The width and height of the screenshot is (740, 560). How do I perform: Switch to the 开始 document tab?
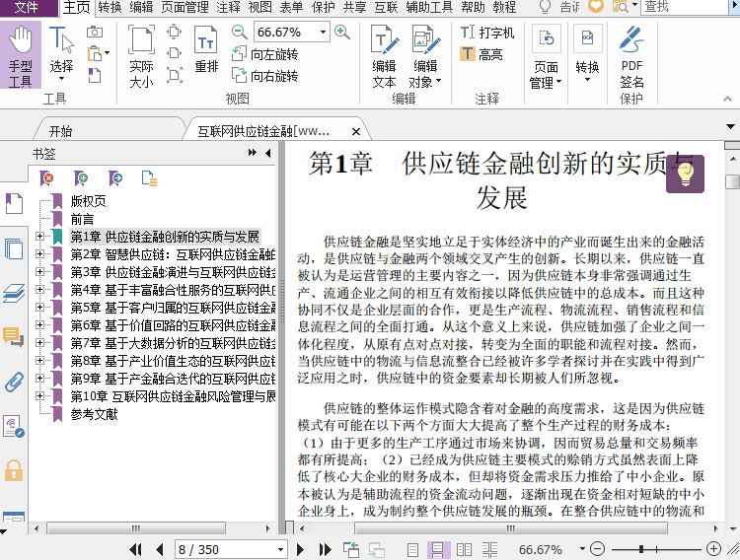coord(60,131)
